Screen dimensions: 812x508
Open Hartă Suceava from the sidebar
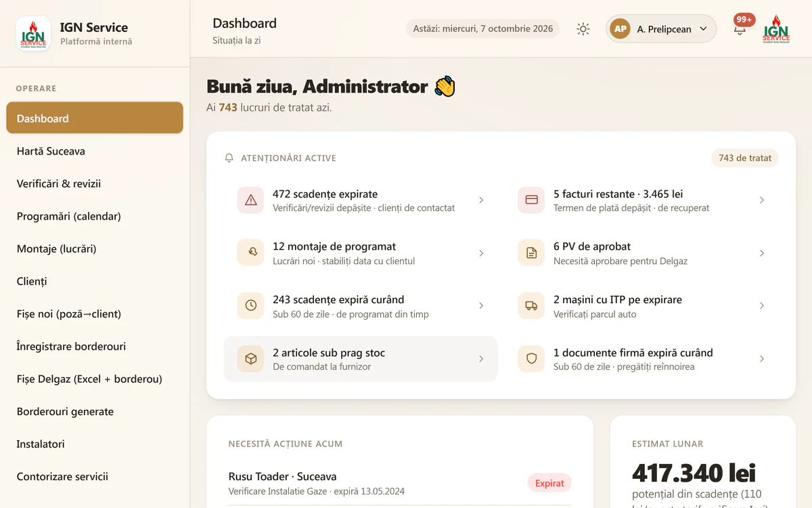[95, 151]
